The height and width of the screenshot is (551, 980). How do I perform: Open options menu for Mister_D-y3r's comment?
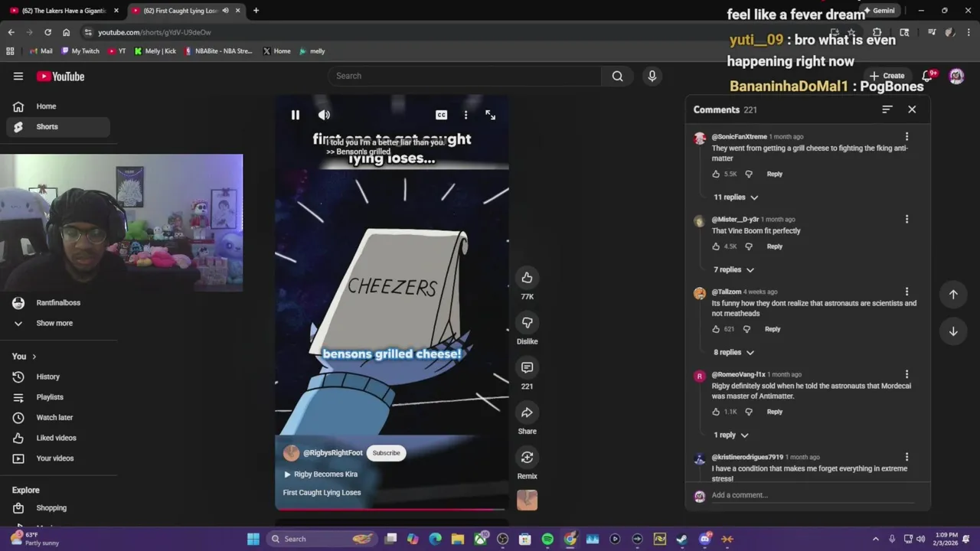[906, 220]
